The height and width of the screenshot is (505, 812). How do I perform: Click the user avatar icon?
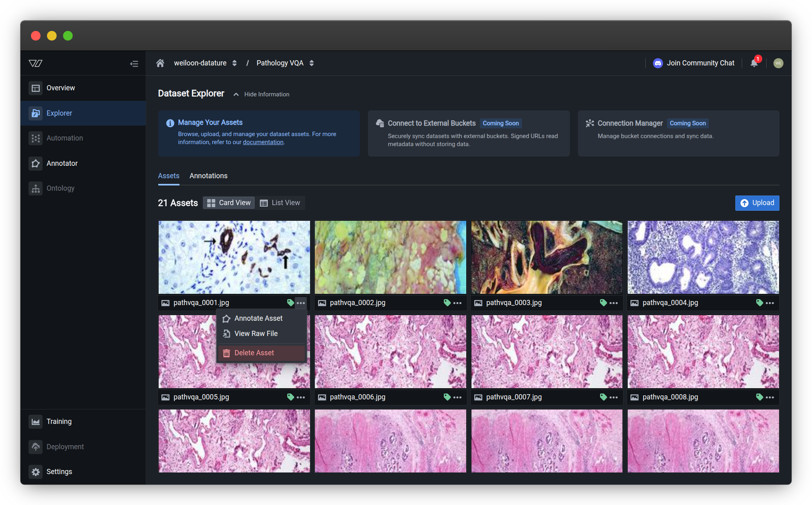coord(778,63)
